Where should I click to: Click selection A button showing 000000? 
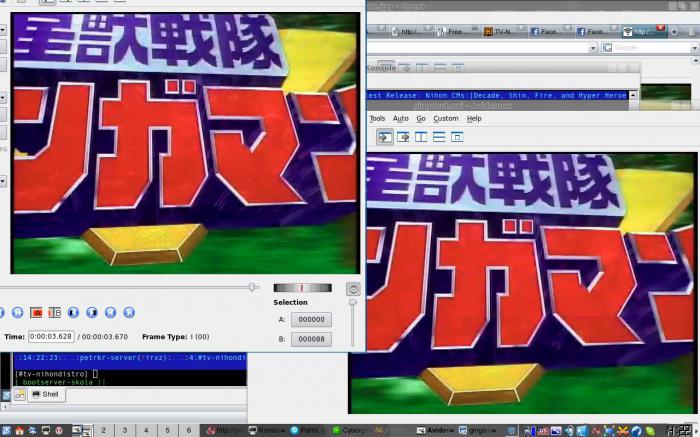pyautogui.click(x=311, y=320)
